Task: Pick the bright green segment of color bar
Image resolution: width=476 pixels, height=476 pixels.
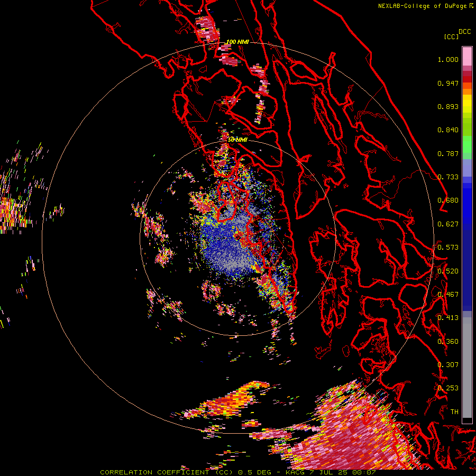Action: (467, 144)
